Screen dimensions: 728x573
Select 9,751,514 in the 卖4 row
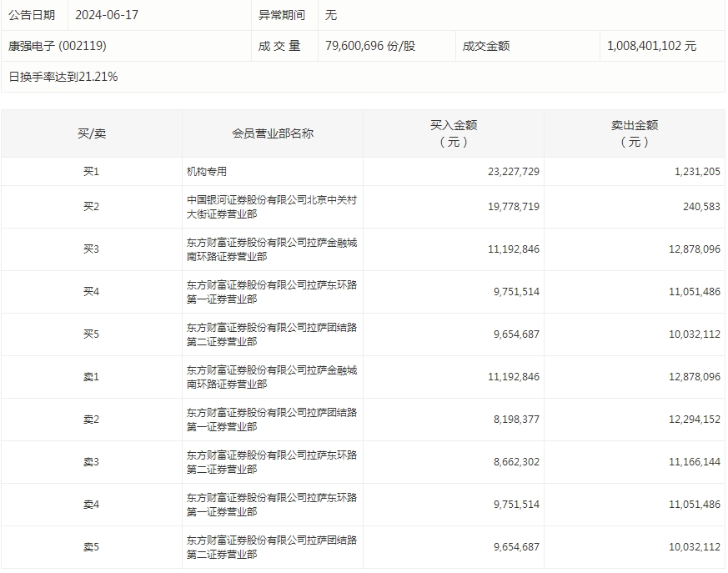click(x=516, y=505)
